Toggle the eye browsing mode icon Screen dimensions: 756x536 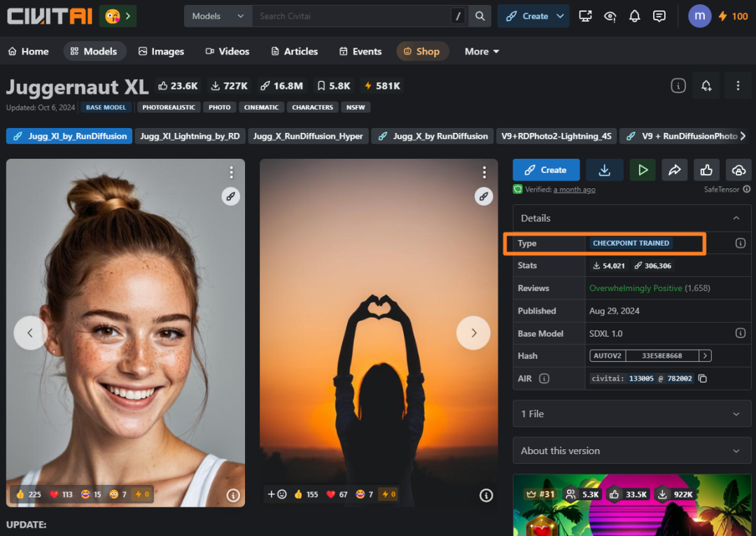tap(610, 16)
